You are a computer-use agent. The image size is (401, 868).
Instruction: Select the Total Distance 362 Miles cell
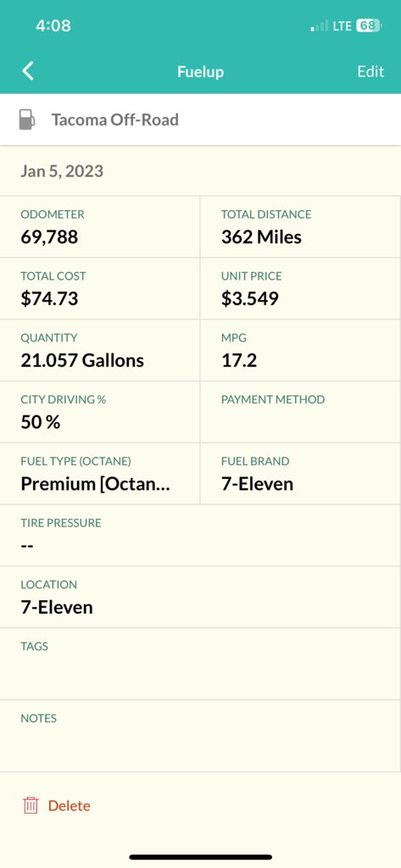301,226
